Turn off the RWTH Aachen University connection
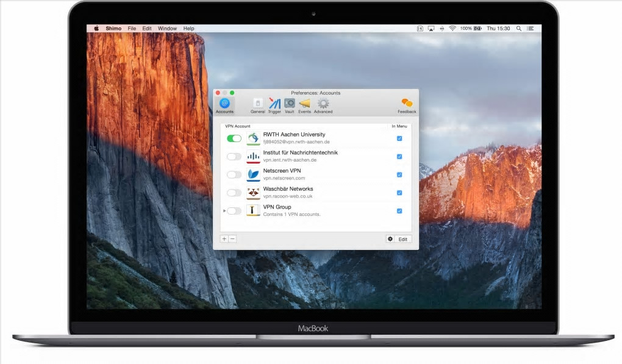This screenshot has width=622, height=364. 234,138
